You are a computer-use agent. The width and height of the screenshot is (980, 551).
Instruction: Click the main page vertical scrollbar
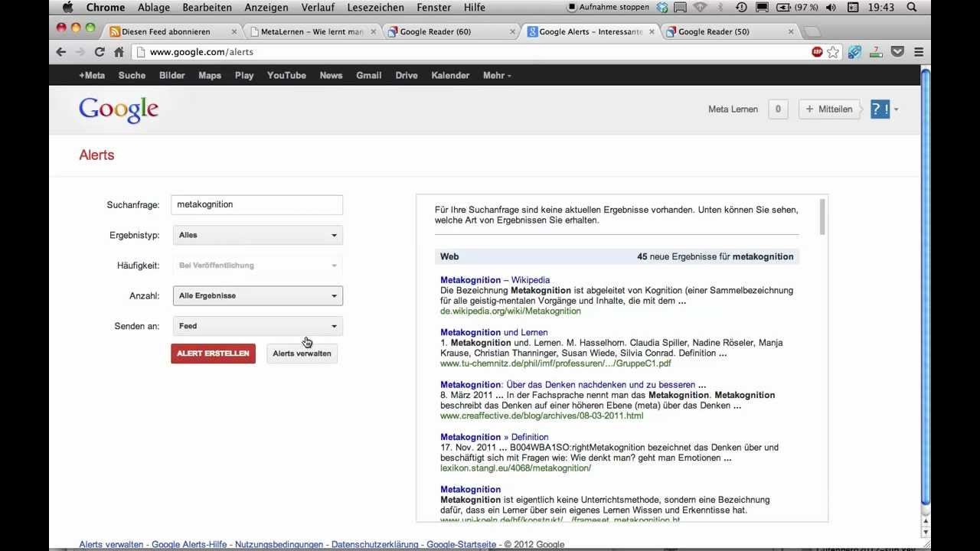pyautogui.click(x=925, y=287)
